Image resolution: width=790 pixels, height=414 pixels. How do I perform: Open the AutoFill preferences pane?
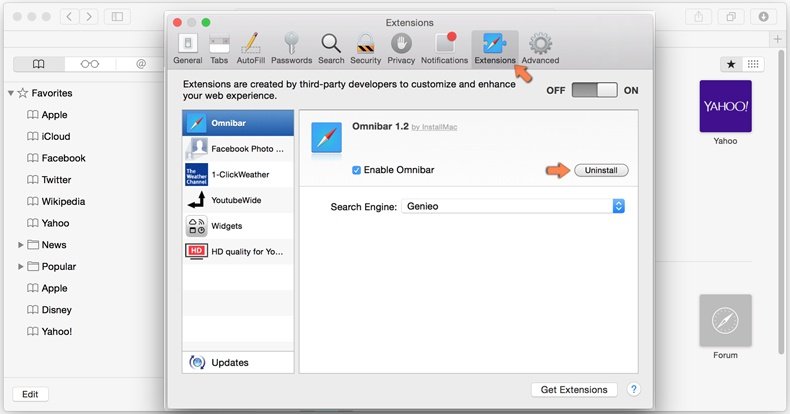tap(250, 49)
